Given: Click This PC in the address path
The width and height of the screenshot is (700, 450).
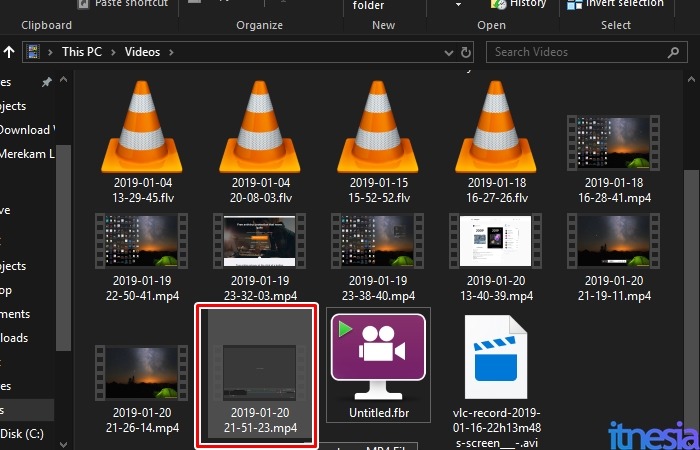Looking at the screenshot, I should (x=82, y=52).
